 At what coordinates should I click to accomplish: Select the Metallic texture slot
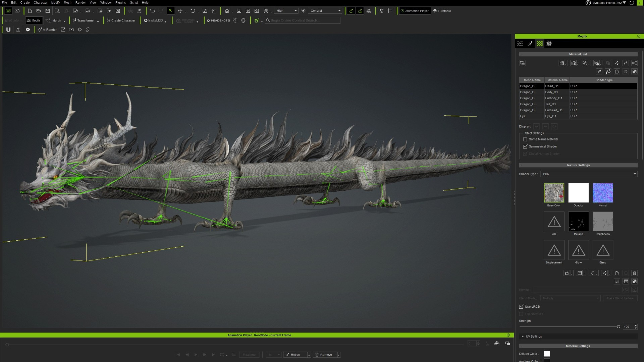coord(578,221)
